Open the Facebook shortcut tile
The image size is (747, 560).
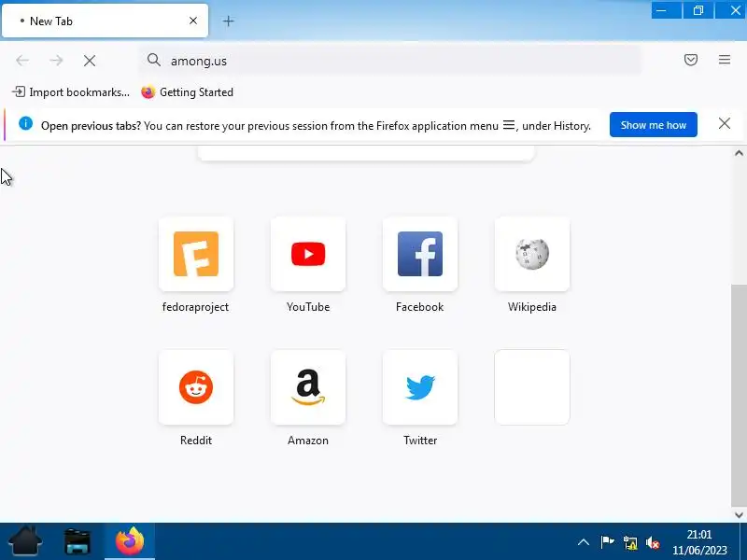(x=419, y=254)
